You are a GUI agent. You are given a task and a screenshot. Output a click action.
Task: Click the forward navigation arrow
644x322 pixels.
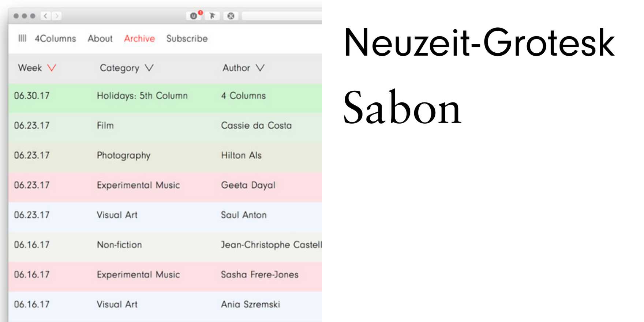pyautogui.click(x=57, y=16)
